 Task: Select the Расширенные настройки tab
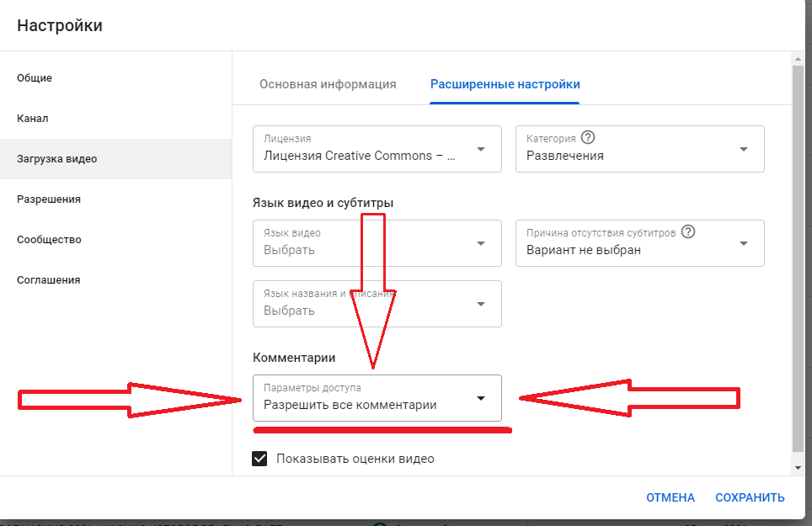click(x=505, y=84)
